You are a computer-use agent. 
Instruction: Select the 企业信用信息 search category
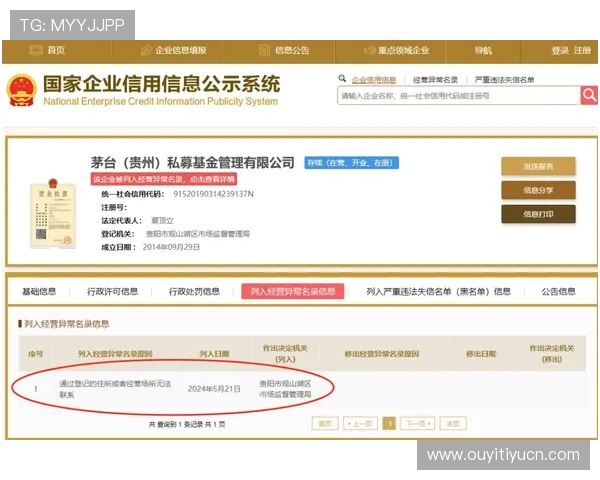coord(374,80)
